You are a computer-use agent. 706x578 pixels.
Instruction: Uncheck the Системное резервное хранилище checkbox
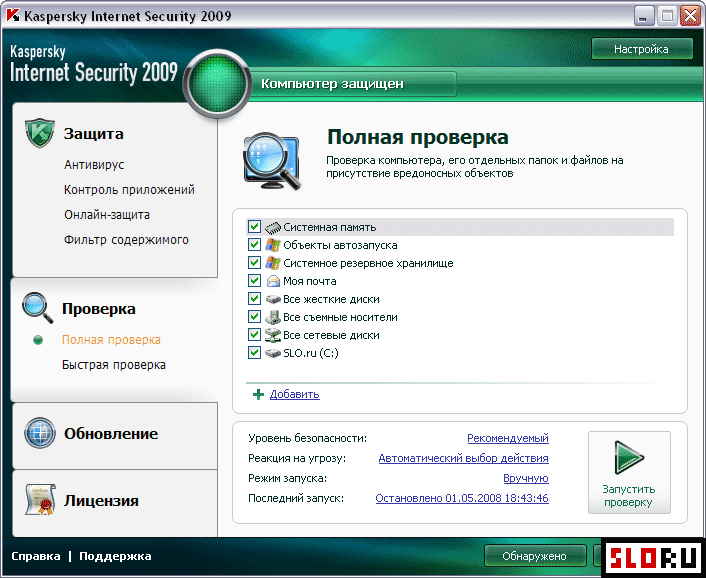[x=254, y=262]
